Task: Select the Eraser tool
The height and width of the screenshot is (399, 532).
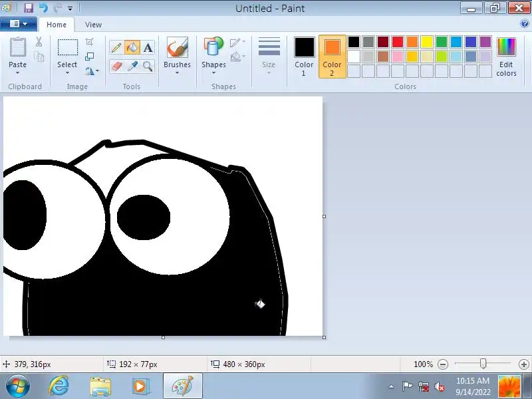Action: pyautogui.click(x=116, y=66)
